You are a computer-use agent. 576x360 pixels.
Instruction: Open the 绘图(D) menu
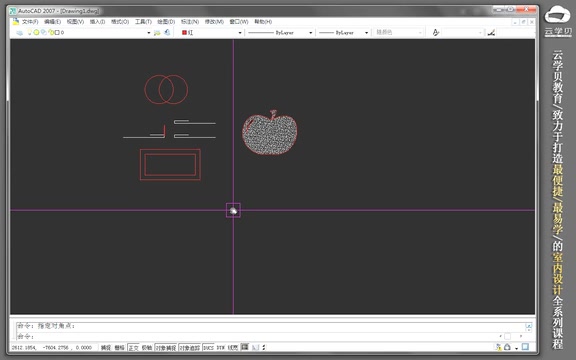point(166,22)
